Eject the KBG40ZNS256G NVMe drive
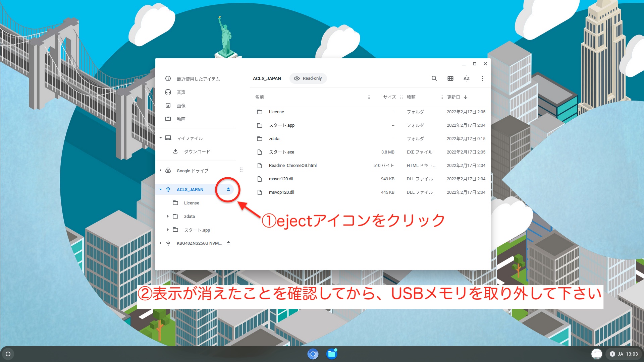 point(228,243)
